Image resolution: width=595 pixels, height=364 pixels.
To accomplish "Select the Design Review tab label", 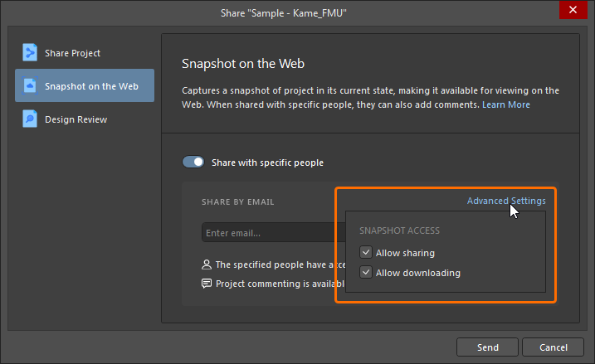I will tap(77, 119).
